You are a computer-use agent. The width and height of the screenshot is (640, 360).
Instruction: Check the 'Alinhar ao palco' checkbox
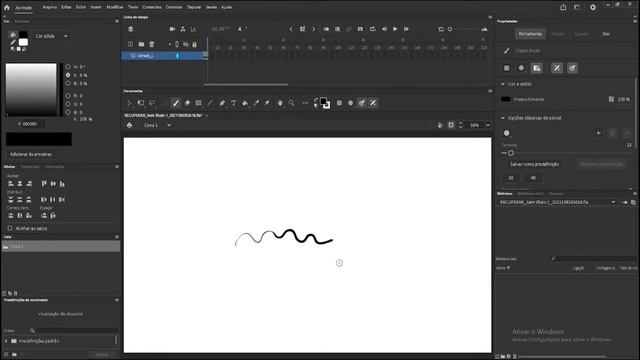pyautogui.click(x=10, y=228)
